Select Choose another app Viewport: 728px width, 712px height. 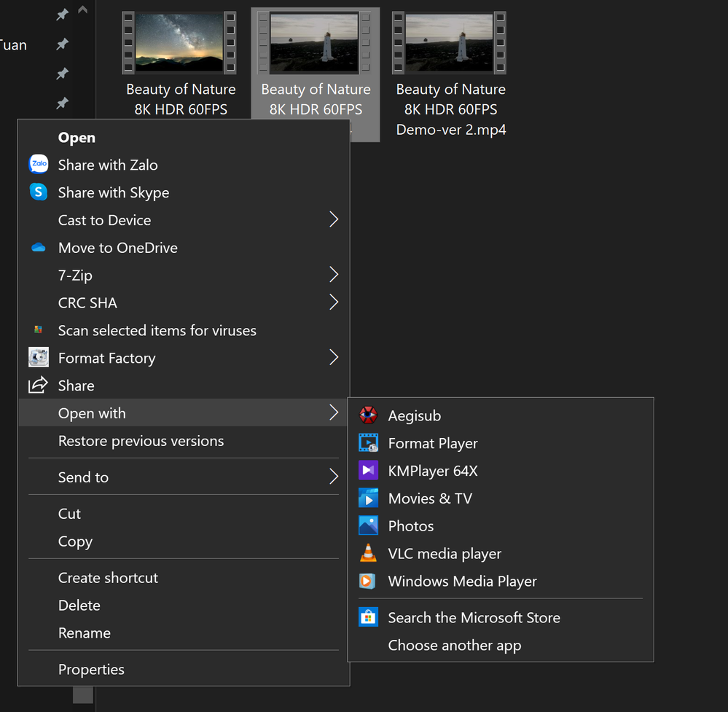454,646
